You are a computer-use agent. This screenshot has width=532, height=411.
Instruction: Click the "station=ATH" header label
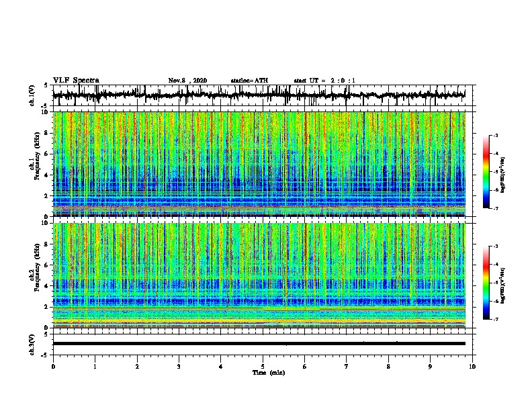pyautogui.click(x=249, y=81)
